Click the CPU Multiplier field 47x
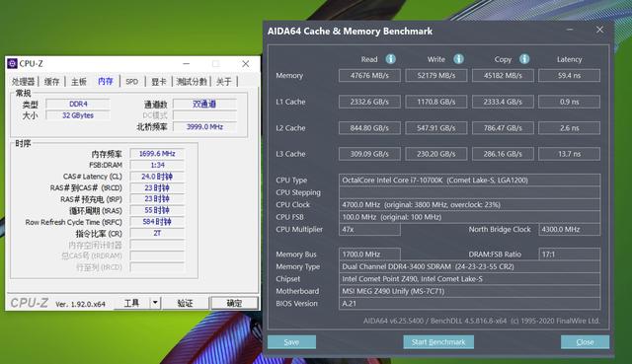 [369, 230]
